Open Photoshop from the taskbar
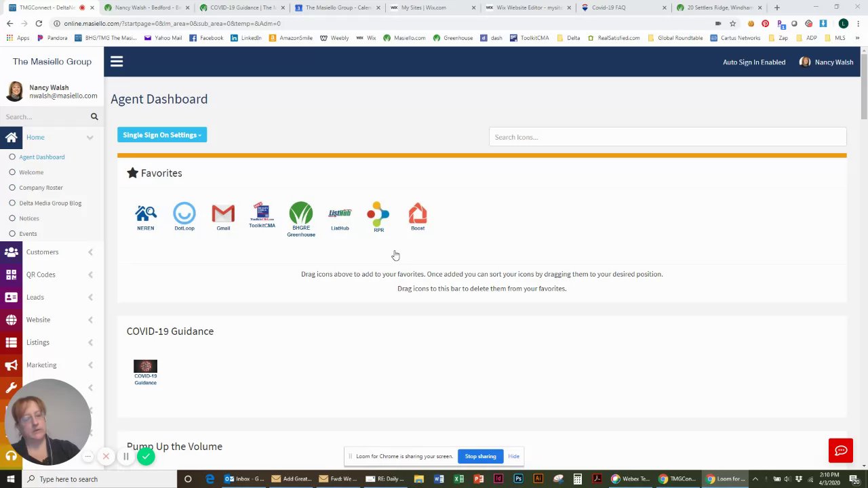The height and width of the screenshot is (488, 868). point(518,479)
